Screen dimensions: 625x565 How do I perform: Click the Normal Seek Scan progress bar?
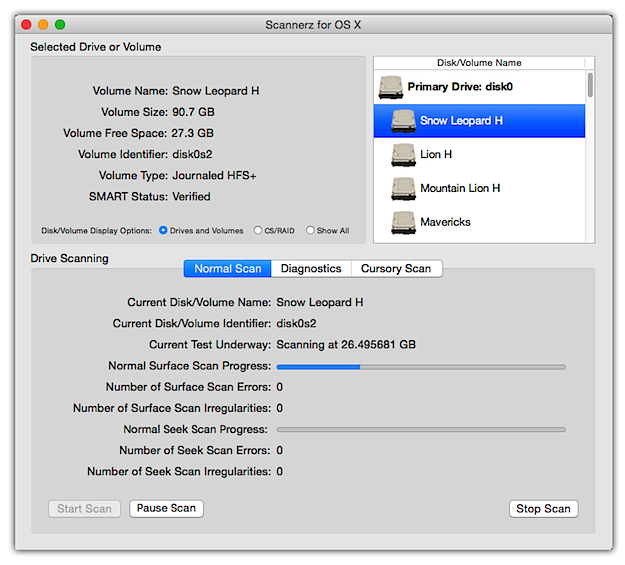tap(420, 429)
